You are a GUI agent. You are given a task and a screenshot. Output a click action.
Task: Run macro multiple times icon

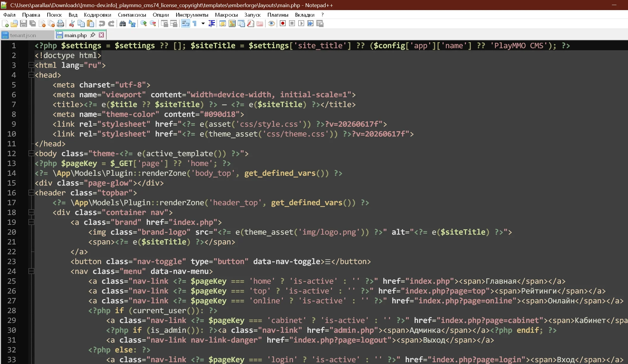tap(310, 24)
